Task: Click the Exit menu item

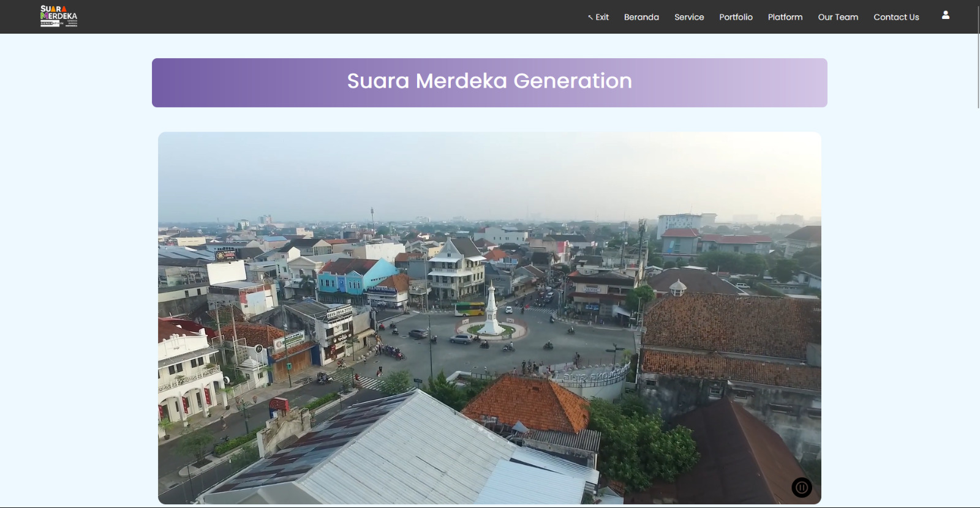Action: coord(598,17)
